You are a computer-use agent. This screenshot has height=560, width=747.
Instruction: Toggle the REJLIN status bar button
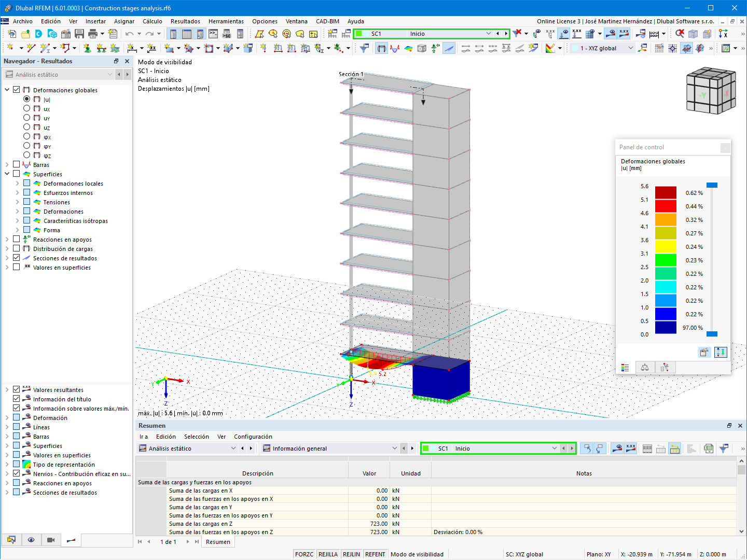(351, 554)
